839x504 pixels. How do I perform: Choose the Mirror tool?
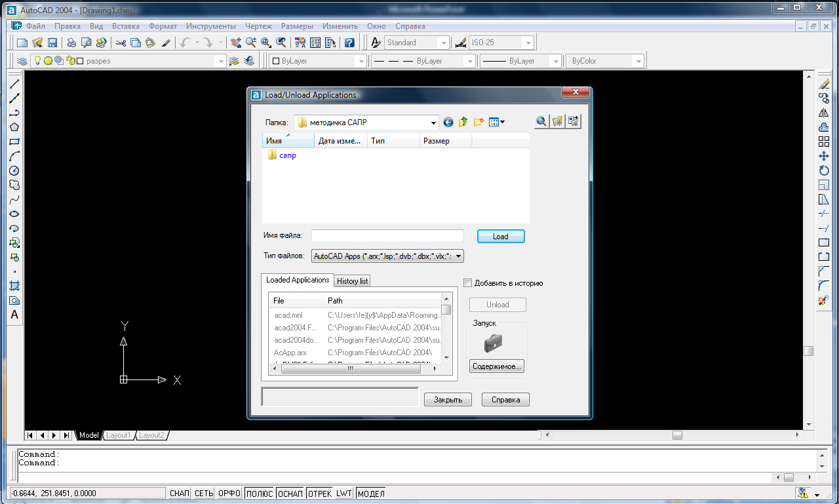pyautogui.click(x=824, y=113)
